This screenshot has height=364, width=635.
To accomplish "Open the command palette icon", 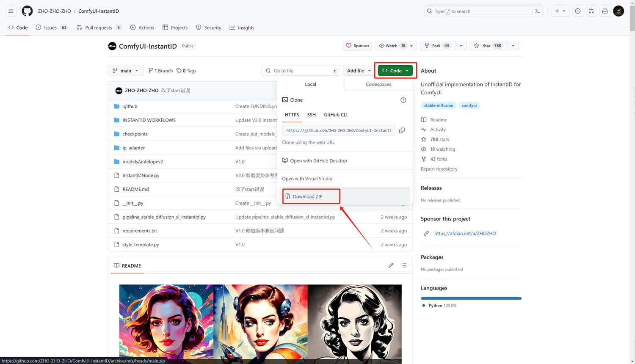I will (x=538, y=11).
